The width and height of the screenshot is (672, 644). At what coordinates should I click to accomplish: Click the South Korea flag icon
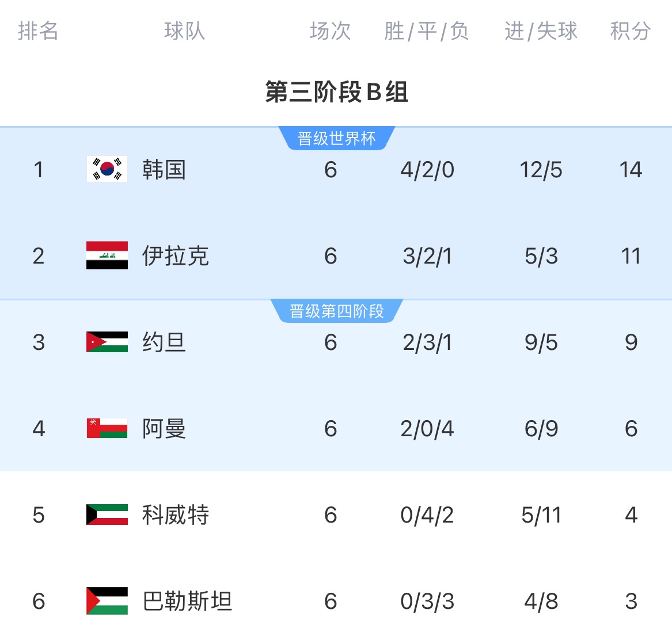tap(107, 169)
